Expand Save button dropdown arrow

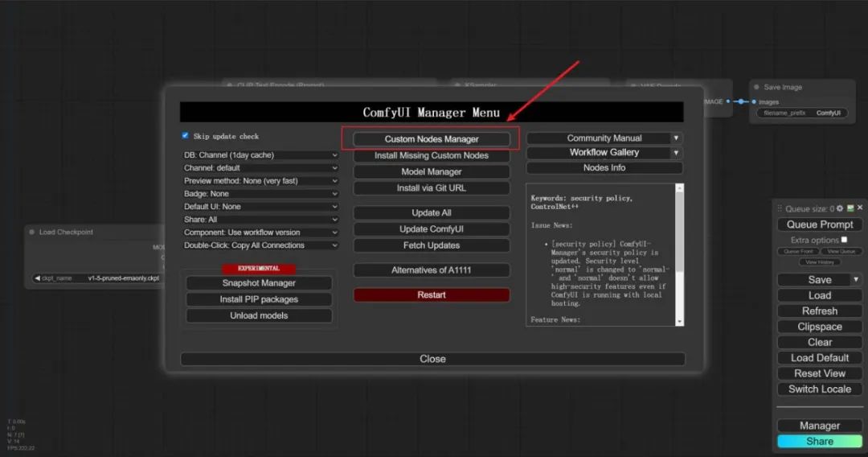[856, 280]
